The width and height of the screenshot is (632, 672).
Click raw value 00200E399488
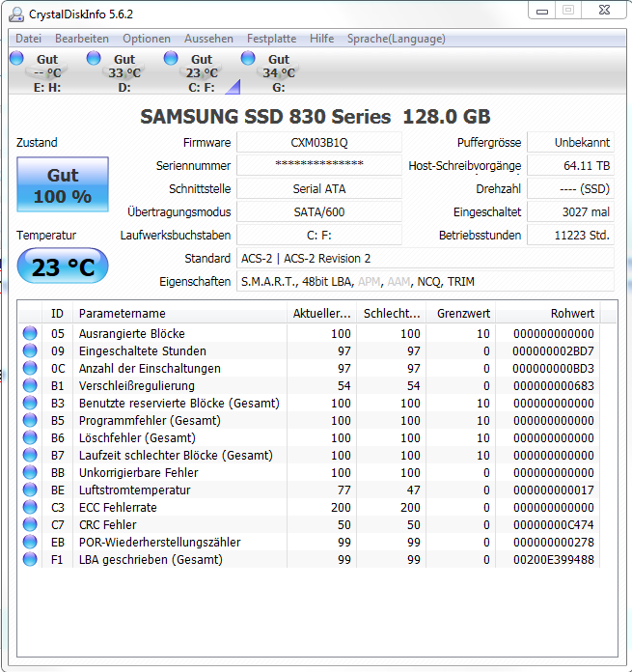coord(553,559)
